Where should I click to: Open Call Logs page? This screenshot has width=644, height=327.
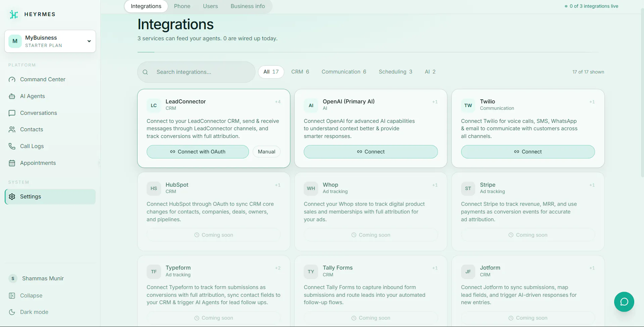[x=50, y=146]
